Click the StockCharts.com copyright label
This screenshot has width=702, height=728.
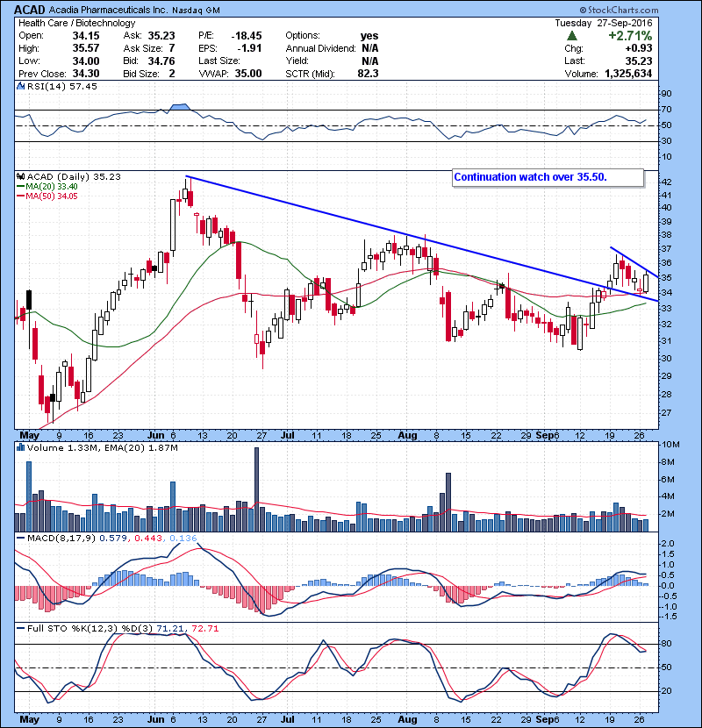(619, 10)
